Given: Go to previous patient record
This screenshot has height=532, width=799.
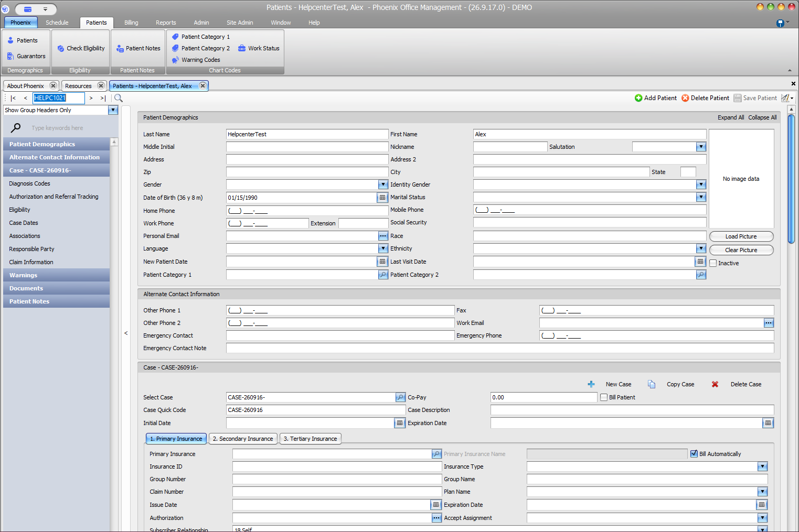Looking at the screenshot, I should coord(25,98).
